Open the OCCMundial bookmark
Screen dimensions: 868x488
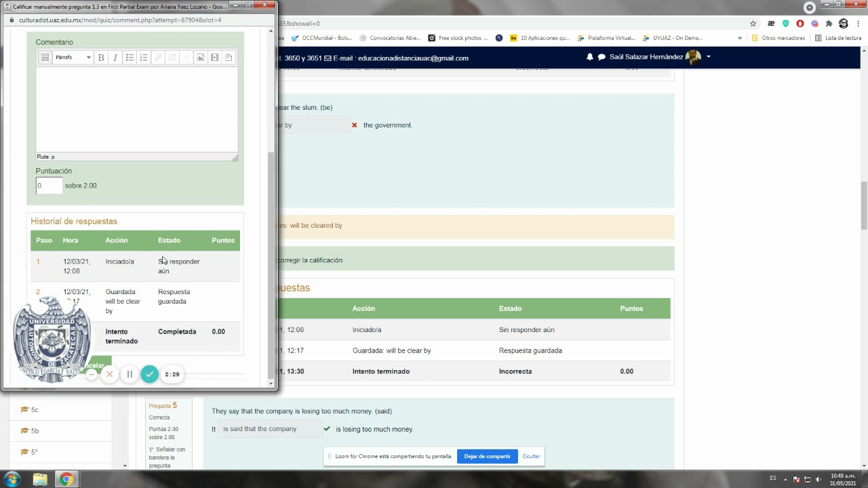[x=321, y=38]
